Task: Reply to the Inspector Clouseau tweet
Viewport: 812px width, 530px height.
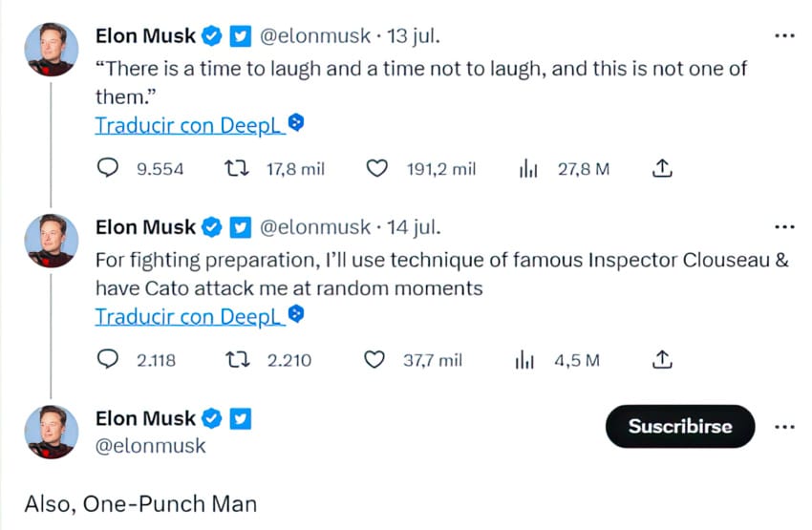Action: pos(109,360)
